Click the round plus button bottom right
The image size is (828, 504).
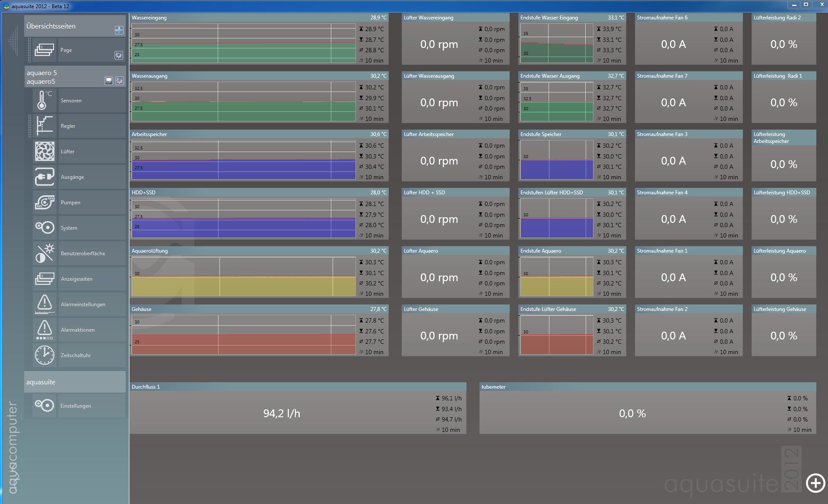pyautogui.click(x=815, y=482)
